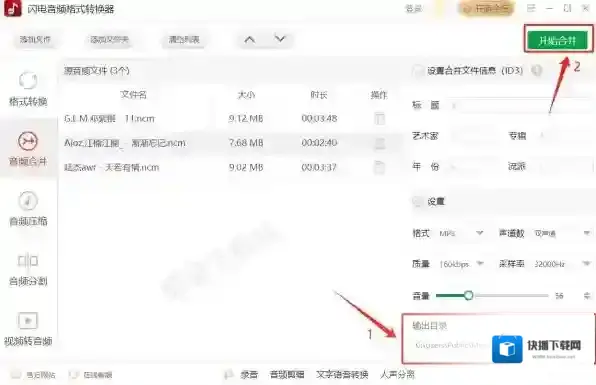Open the 音频分割 audio split tool
596x385 pixels.
pyautogui.click(x=28, y=268)
